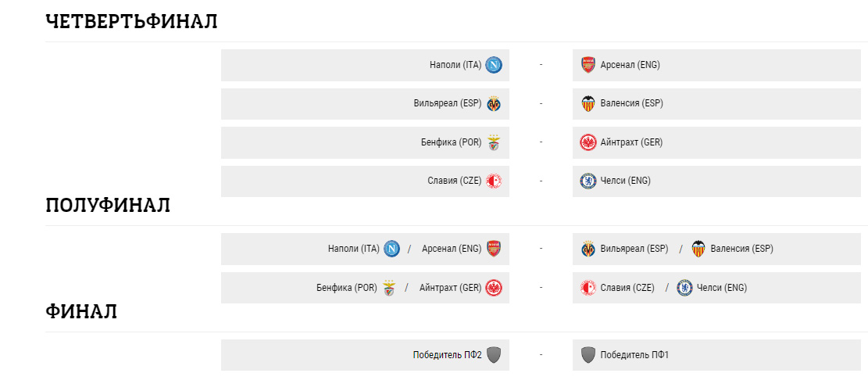
Task: Click the dash between Бенфика and Айнтрахт quarterfinal
Action: 541,142
